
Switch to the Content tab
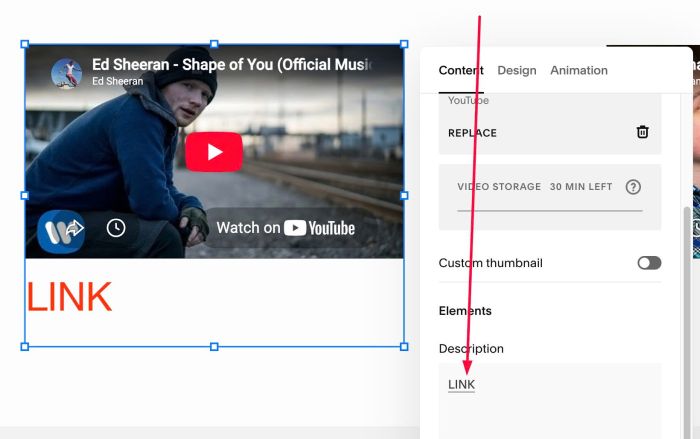461,71
